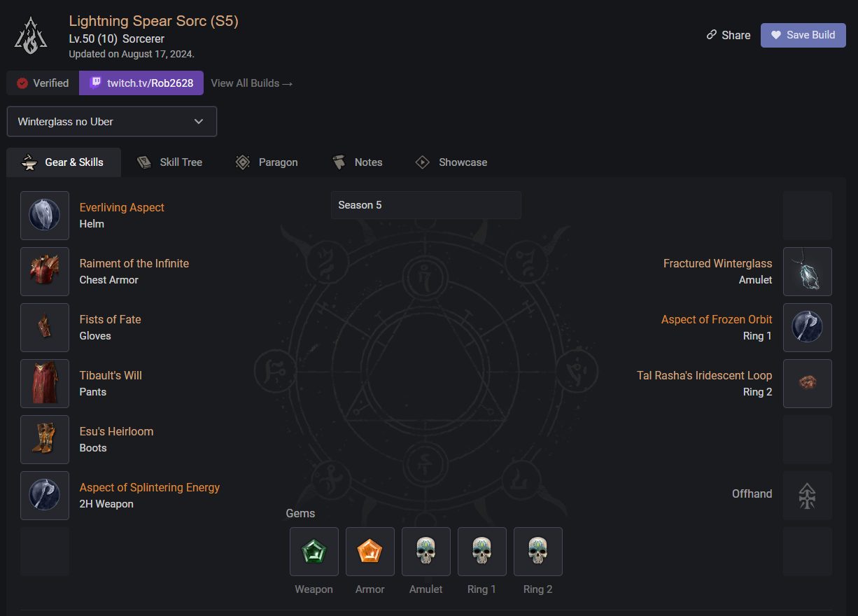Open the Showcase tab
Viewport: 858px width, 616px height.
click(451, 162)
